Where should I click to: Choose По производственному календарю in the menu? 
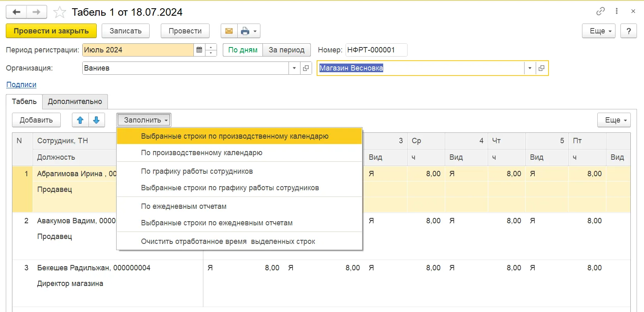[239, 153]
